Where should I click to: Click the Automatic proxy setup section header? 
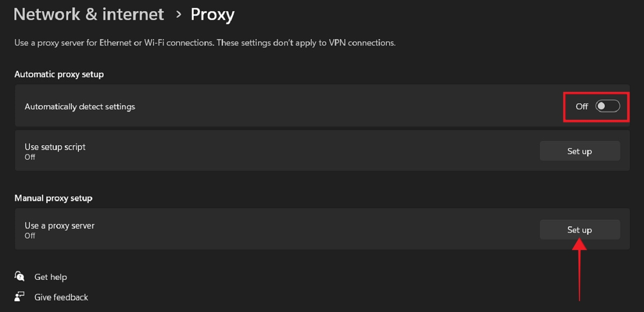pos(59,74)
